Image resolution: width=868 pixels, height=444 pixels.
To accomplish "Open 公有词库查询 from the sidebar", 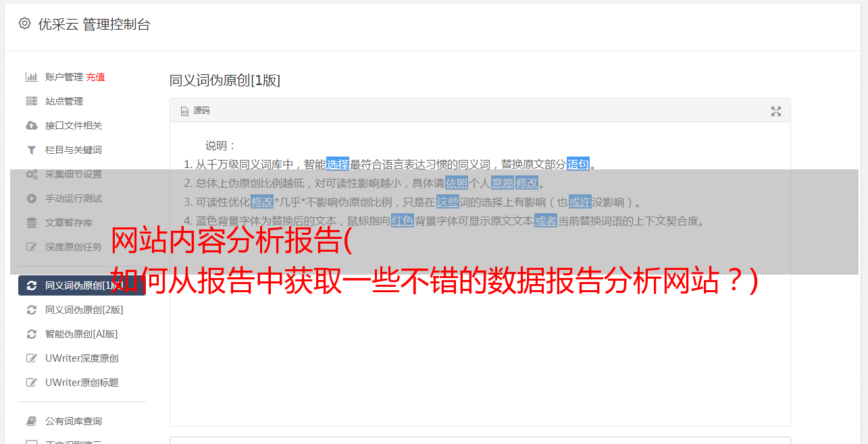I will coord(82,421).
